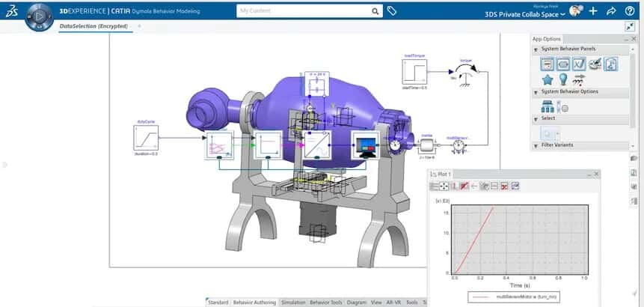
Task: Click the hierarchy icon under System Behavior Options
Action: point(548,106)
